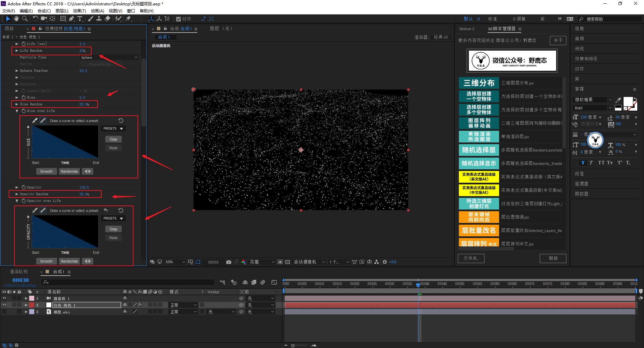The height and width of the screenshot is (348, 644).
Task: Toggle visibility of 白色 纯色 1 layer
Action: (x=4, y=305)
